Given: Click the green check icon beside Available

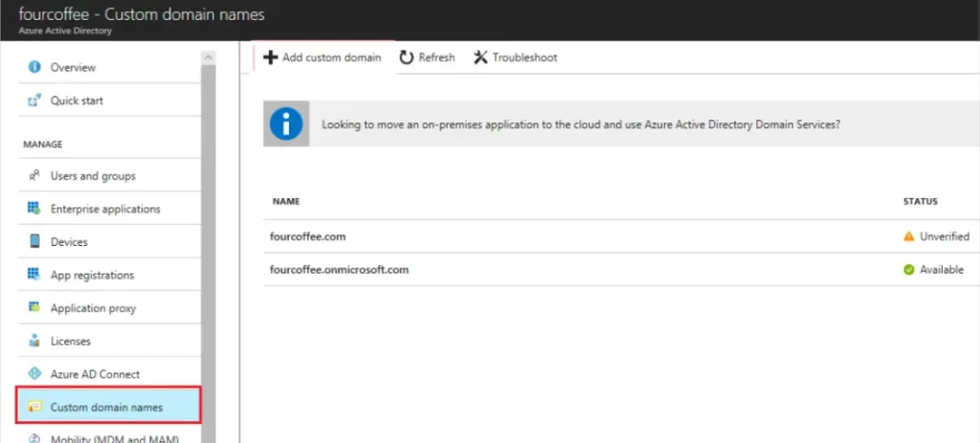Looking at the screenshot, I should click(x=909, y=270).
